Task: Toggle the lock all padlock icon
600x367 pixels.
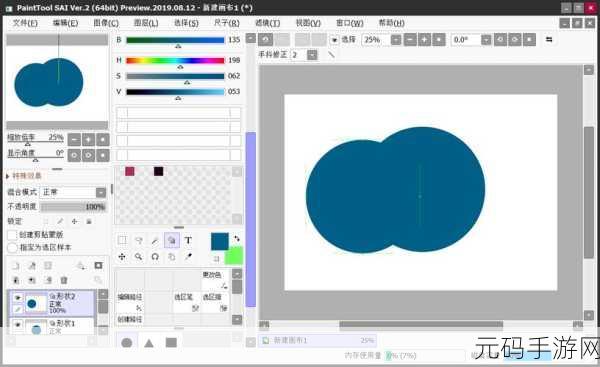Action: pyautogui.click(x=89, y=221)
